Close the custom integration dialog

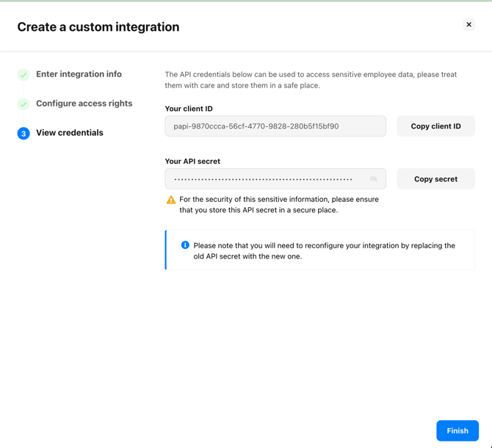coord(469,24)
